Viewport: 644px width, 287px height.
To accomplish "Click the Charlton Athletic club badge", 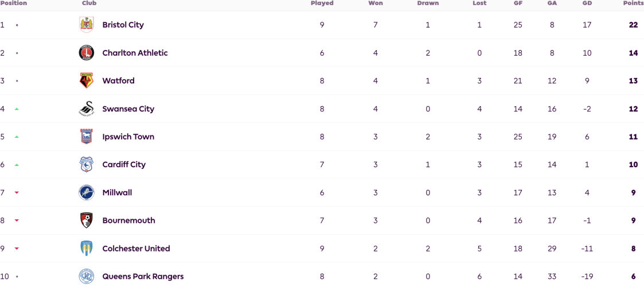I will [86, 53].
